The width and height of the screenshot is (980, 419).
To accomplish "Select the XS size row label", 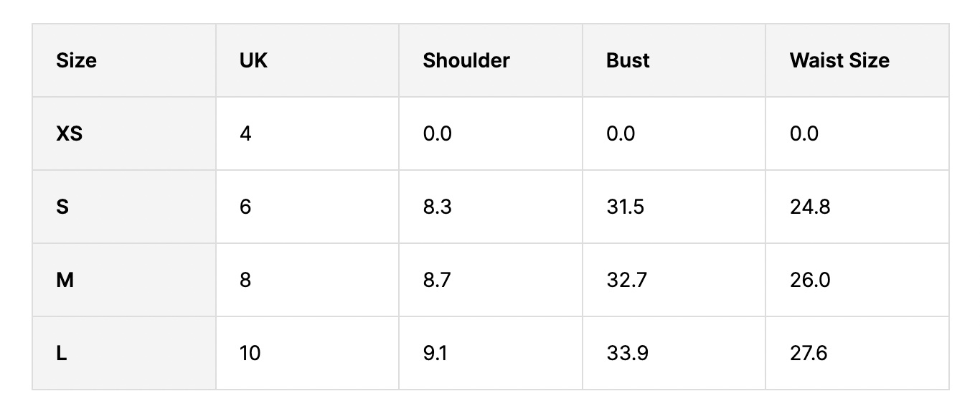I will click(69, 133).
